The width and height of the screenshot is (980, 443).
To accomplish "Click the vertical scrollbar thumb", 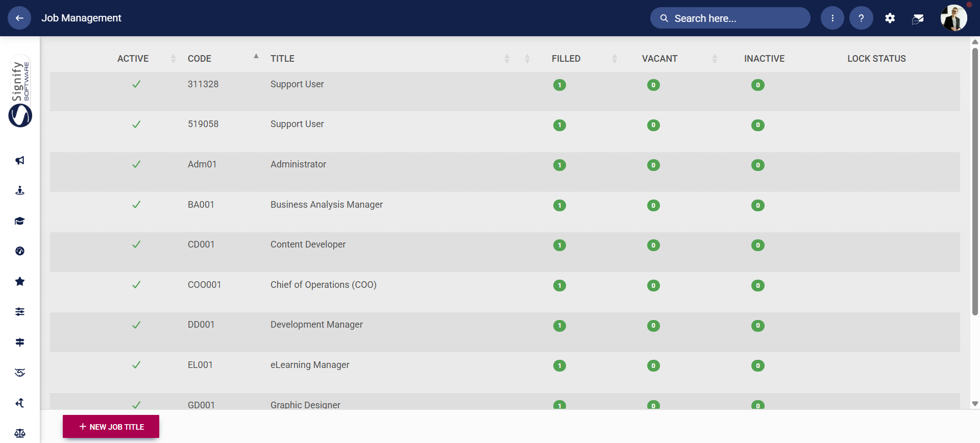I will [975, 181].
